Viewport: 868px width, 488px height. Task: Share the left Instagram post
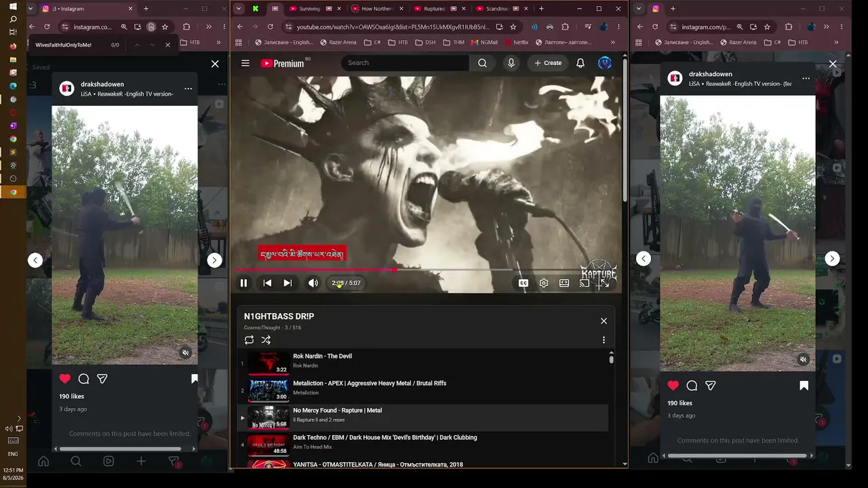102,379
